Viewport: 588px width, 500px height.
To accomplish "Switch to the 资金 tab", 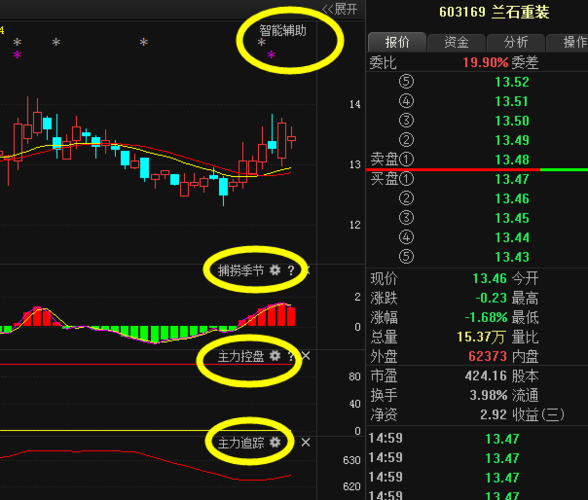I will coord(456,42).
